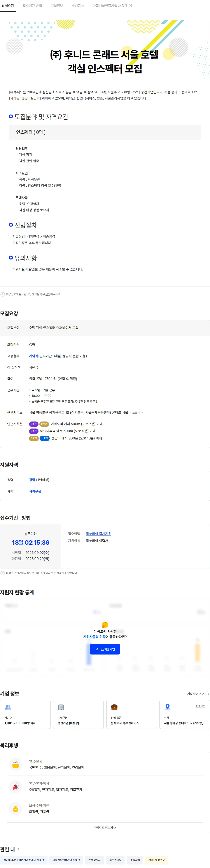Click 인스펙터 ( 0명 ) heading bar
This screenshot has width=210, height=868.
105,132
